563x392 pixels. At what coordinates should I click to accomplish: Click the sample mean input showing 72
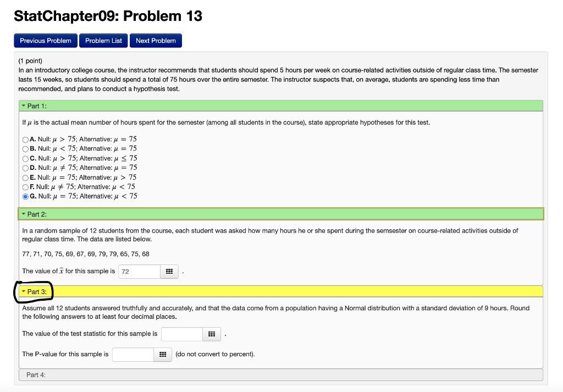click(139, 271)
